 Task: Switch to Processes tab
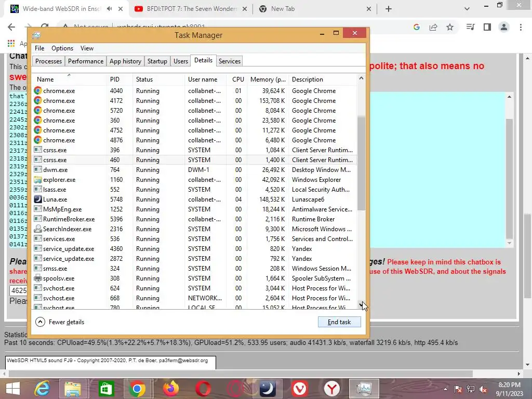click(48, 61)
